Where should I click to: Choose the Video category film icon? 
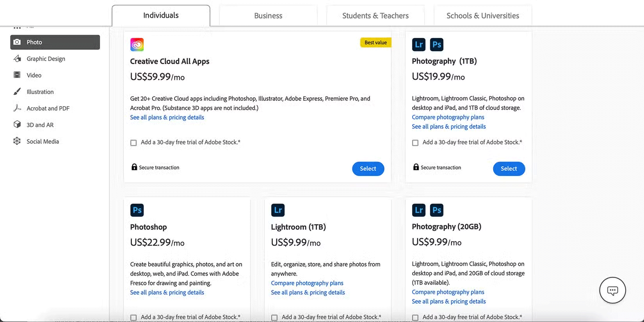17,75
